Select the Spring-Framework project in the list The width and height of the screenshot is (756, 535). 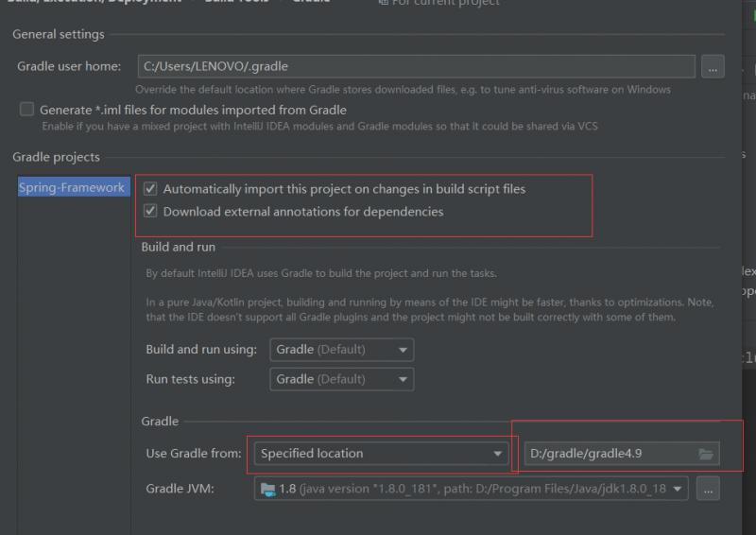[74, 187]
